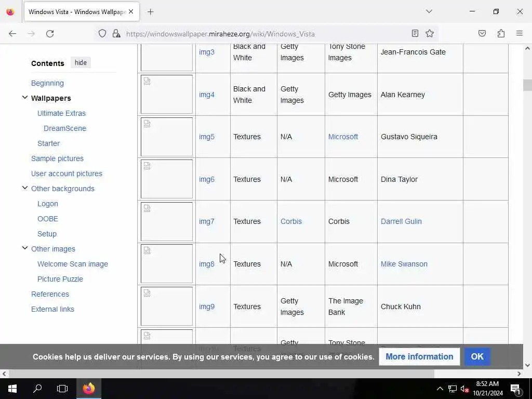Collapse the Other images section

coord(25,248)
